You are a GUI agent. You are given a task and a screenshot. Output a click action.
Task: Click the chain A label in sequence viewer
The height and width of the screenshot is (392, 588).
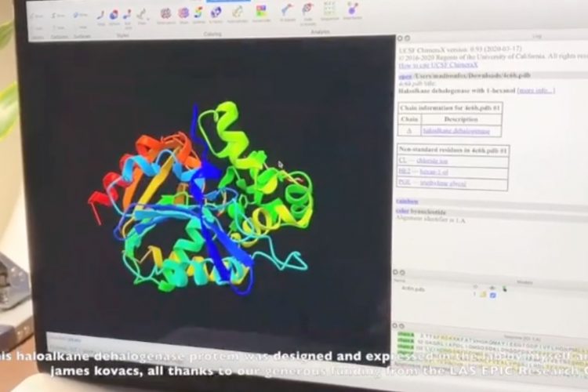[405, 334]
